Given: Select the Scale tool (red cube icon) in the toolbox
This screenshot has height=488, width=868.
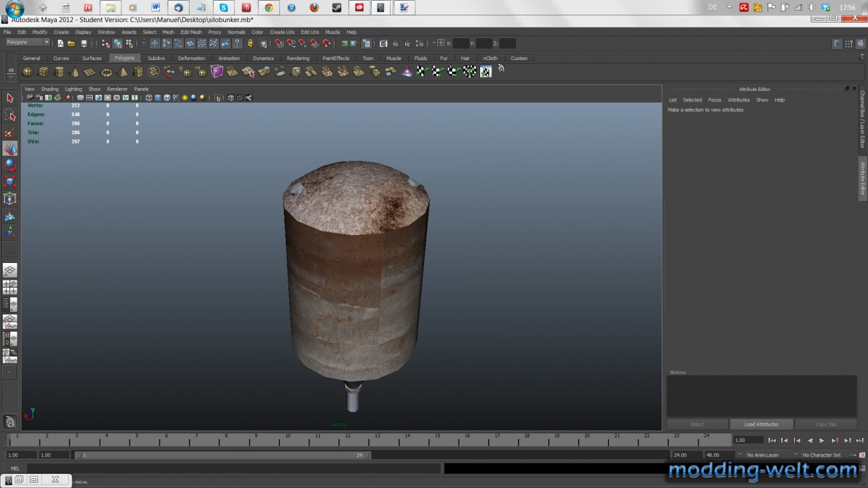Looking at the screenshot, I should [x=10, y=182].
